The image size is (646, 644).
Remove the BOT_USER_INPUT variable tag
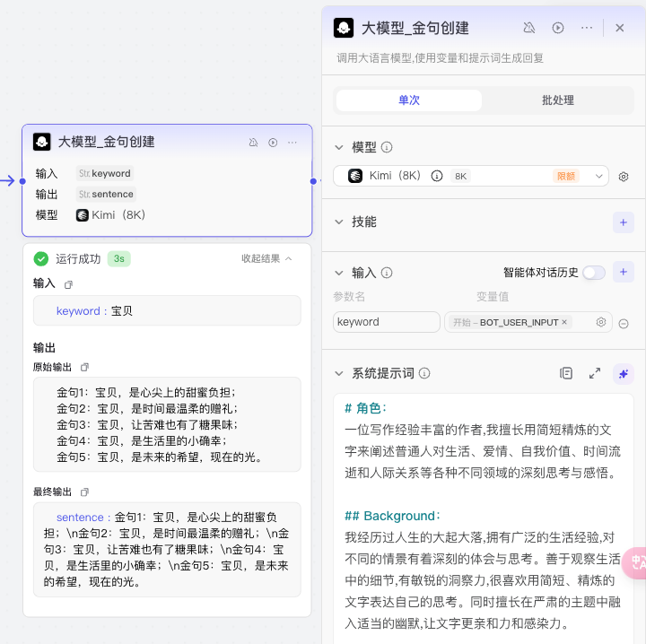point(564,322)
